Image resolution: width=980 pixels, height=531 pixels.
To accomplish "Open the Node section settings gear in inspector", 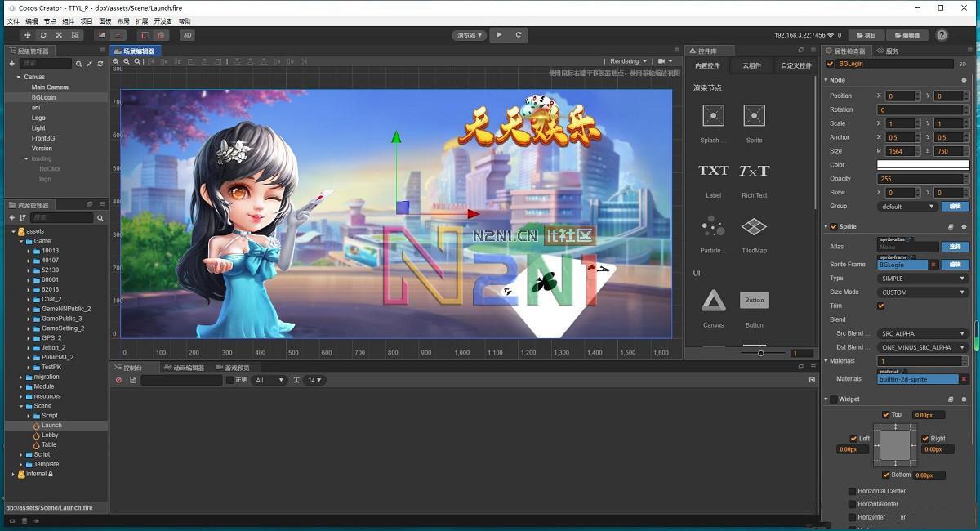I will pos(964,79).
